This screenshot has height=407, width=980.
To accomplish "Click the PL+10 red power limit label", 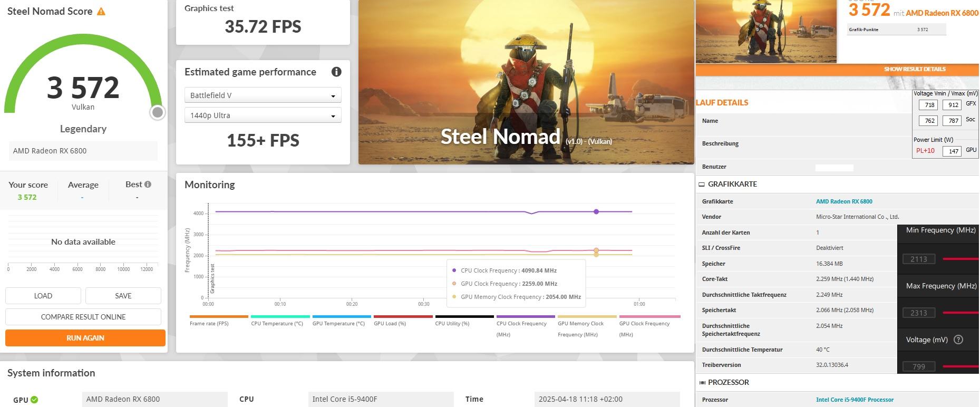I will [925, 151].
